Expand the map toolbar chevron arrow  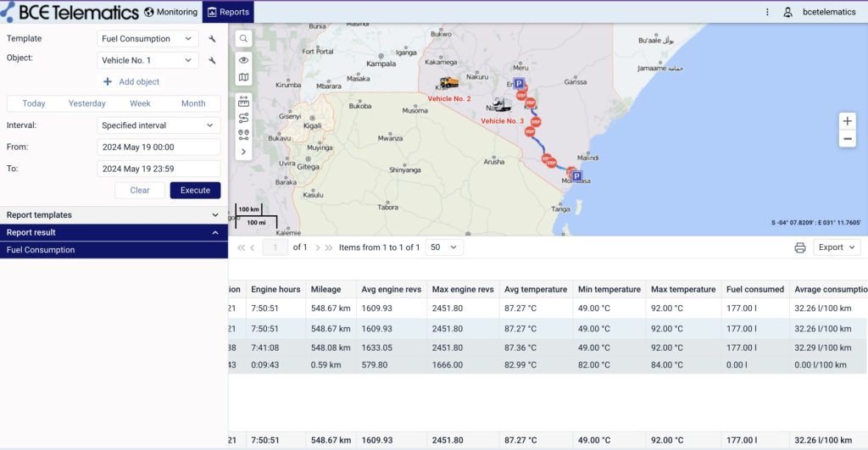pyautogui.click(x=243, y=152)
